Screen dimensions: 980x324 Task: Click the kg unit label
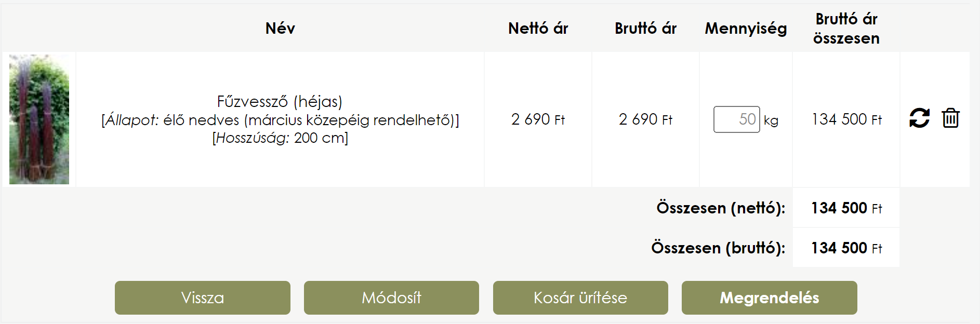771,120
